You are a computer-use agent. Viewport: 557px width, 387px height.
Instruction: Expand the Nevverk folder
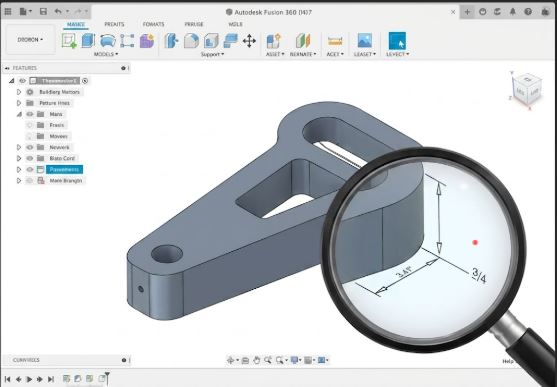click(x=19, y=147)
